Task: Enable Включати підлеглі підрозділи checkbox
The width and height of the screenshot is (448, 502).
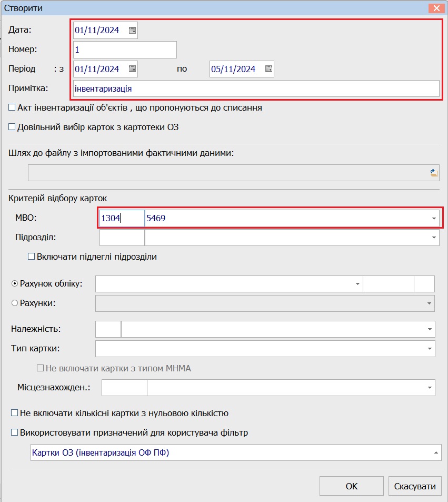Action: 31,257
